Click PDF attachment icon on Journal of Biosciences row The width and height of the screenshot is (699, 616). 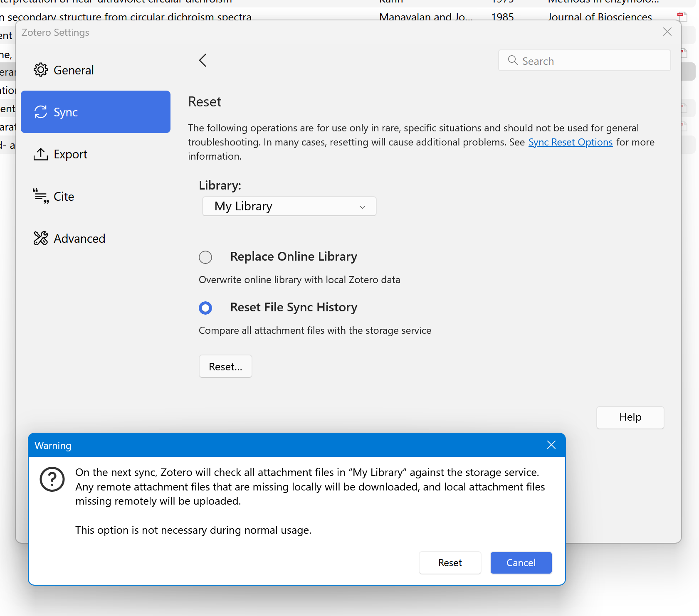682,17
